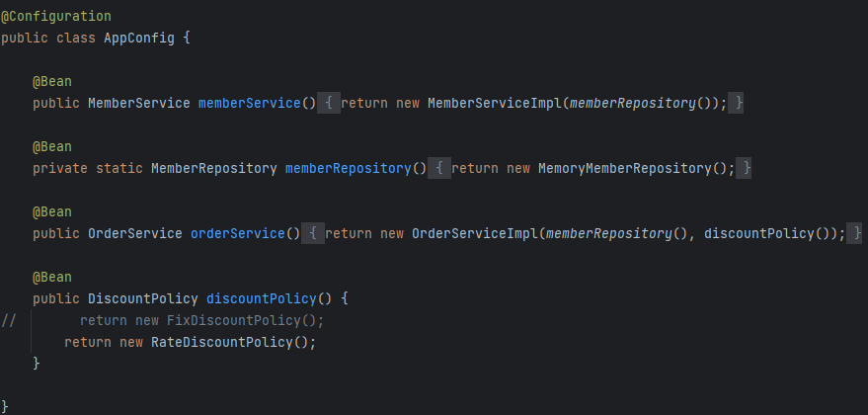Click the @Bean annotation above orderService
868x415 pixels.
tap(52, 211)
